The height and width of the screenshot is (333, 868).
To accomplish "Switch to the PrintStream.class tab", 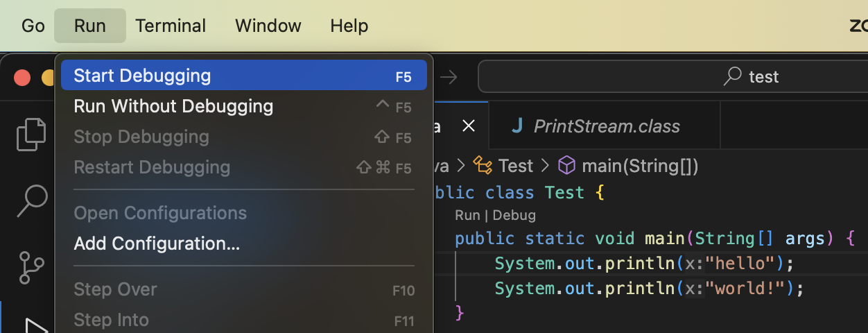I will tap(606, 126).
